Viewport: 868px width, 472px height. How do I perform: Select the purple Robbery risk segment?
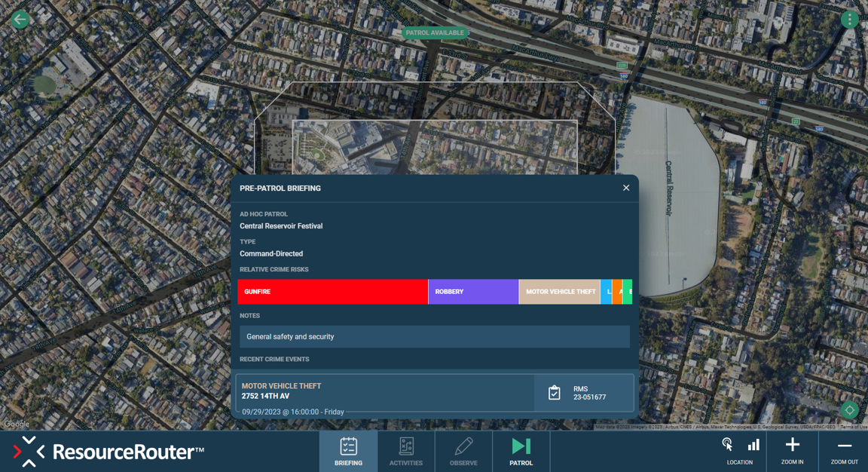473,291
